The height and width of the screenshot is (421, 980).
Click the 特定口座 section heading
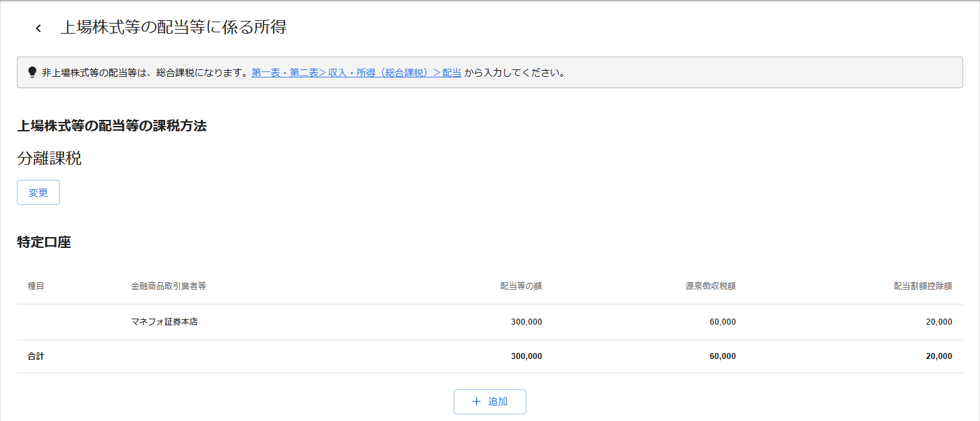[x=44, y=242]
